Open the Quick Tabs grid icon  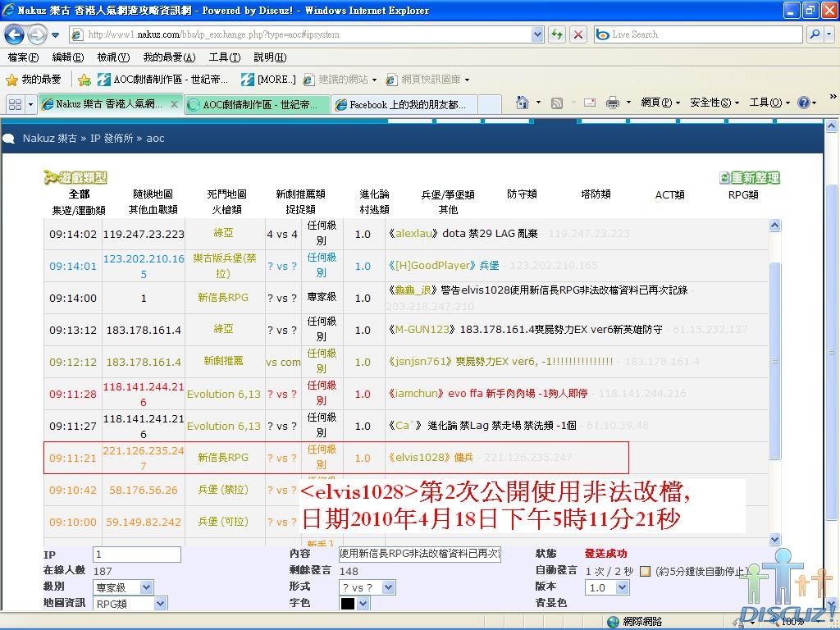[15, 104]
